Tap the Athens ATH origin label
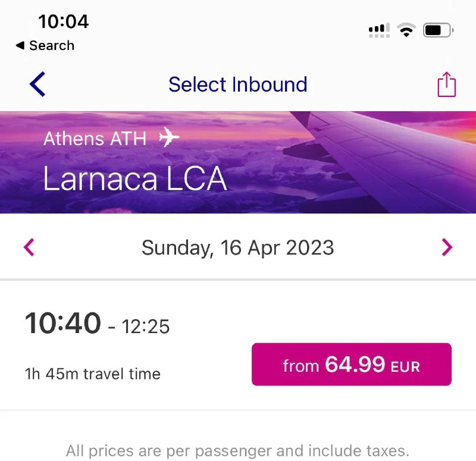The width and height of the screenshot is (476, 461). (95, 139)
